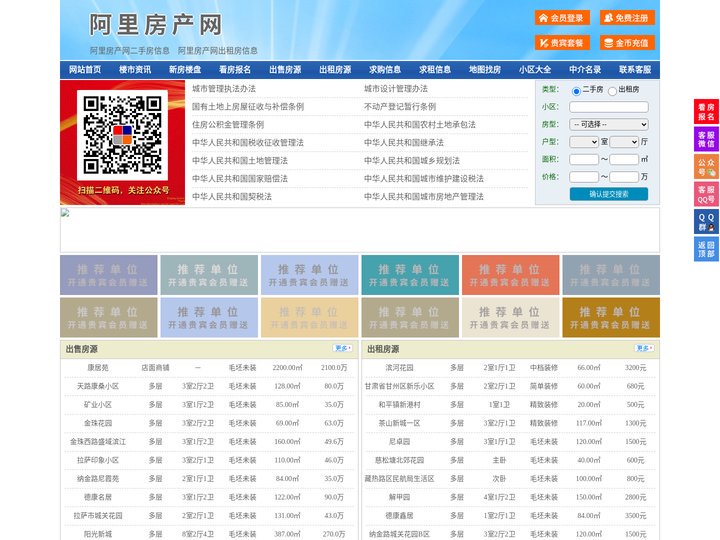Image resolution: width=720 pixels, height=540 pixels.
Task: Click the teal 推荐单位 banner in the first row
Action: [410, 275]
